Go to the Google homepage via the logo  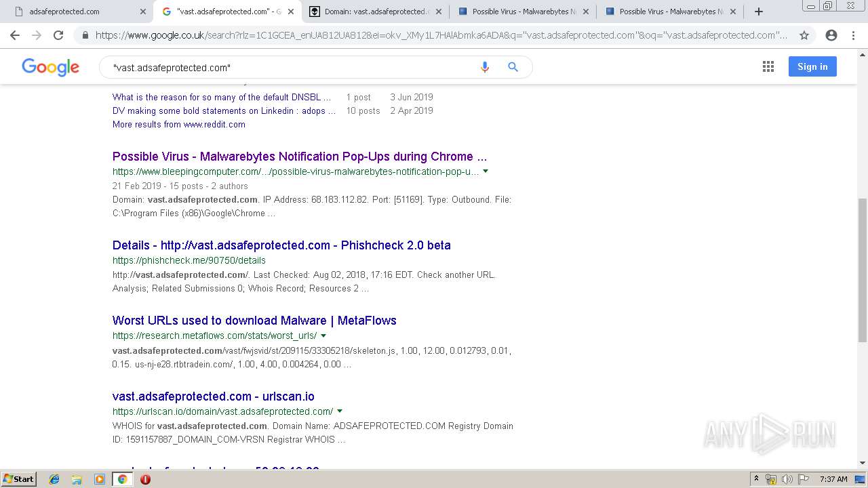pos(51,66)
